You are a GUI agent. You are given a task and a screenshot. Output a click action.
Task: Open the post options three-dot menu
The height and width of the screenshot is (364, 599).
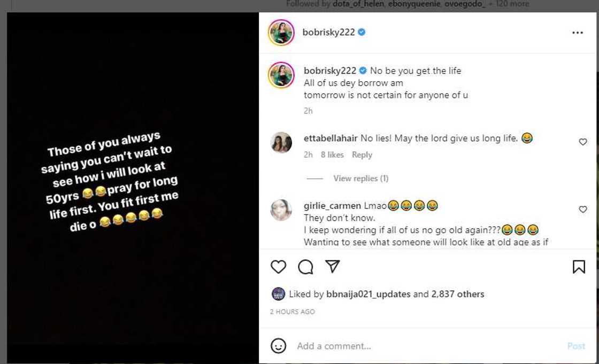click(578, 32)
